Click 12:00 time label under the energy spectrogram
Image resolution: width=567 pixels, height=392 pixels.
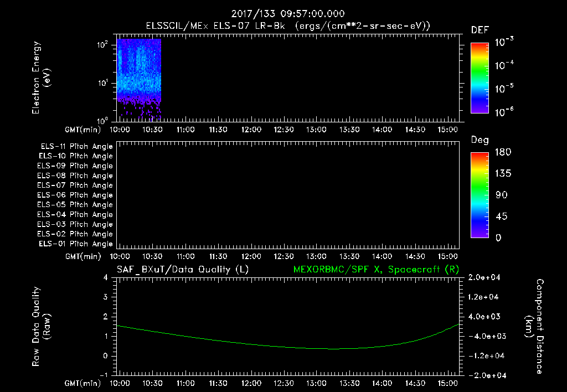pos(251,130)
